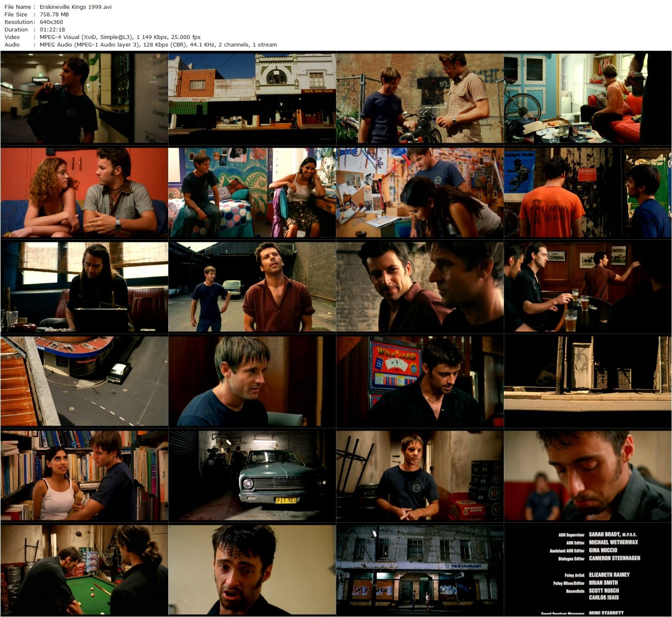672x617 pixels.
Task: Click the pool table scene thumbnail
Action: [84, 570]
